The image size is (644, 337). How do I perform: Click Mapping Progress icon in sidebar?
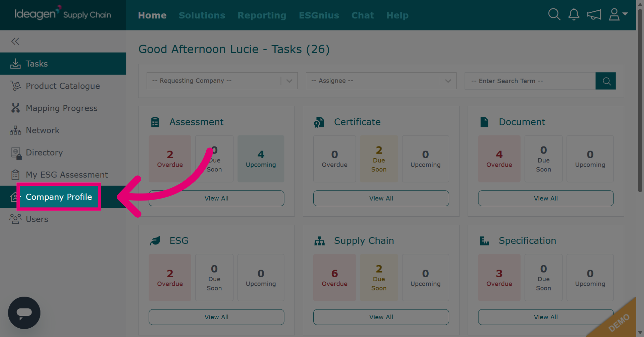point(15,108)
